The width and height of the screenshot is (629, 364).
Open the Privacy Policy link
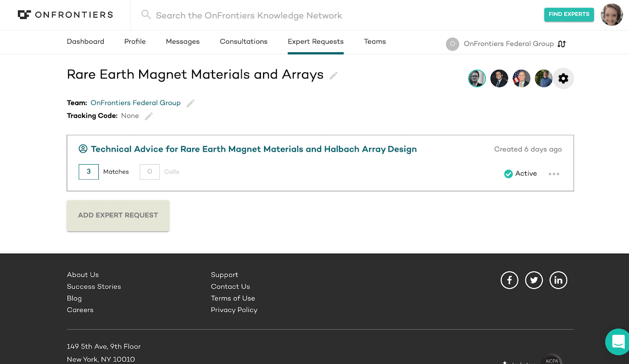pyautogui.click(x=234, y=310)
